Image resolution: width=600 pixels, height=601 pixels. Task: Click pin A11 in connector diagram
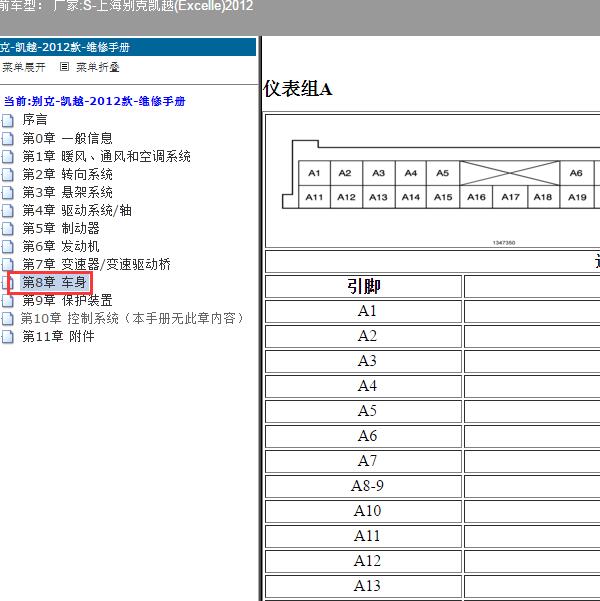(x=314, y=197)
